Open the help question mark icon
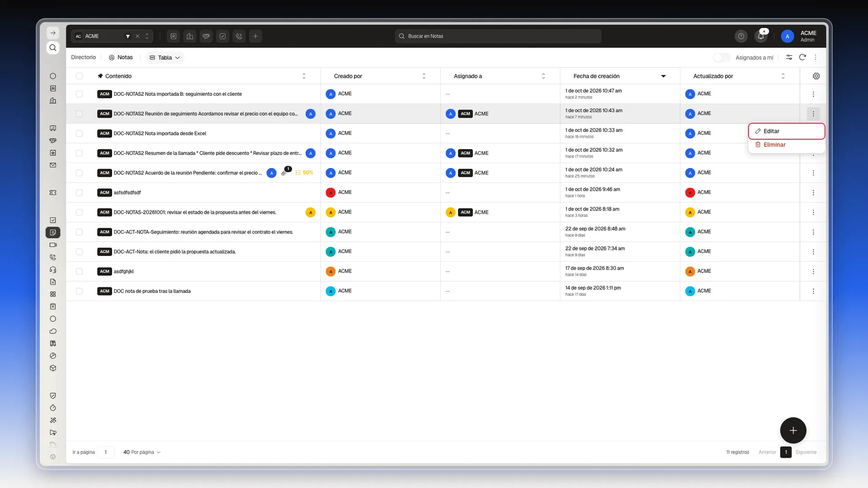The image size is (868, 488). pyautogui.click(x=741, y=36)
